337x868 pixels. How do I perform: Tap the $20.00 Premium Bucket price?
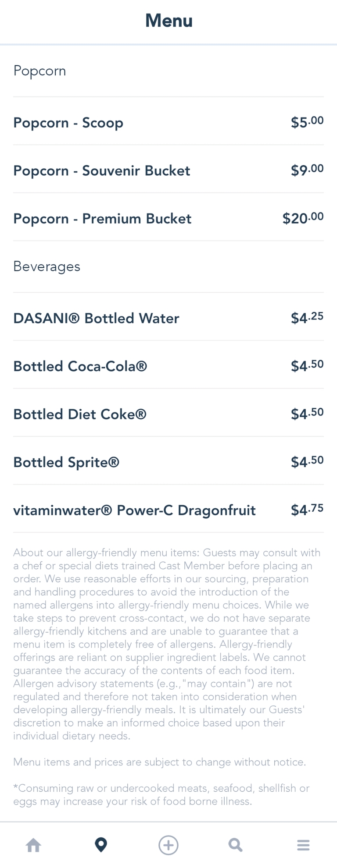pos(303,218)
